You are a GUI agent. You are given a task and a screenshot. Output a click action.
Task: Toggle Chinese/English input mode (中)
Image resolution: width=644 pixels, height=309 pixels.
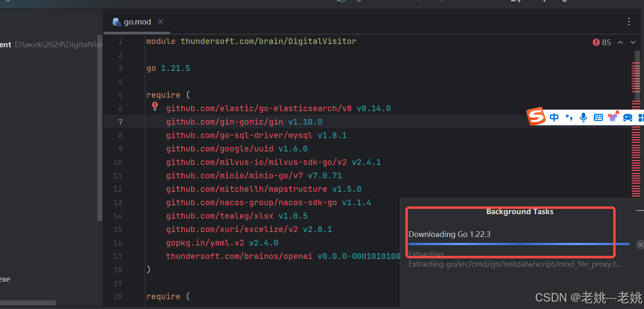pyautogui.click(x=554, y=118)
